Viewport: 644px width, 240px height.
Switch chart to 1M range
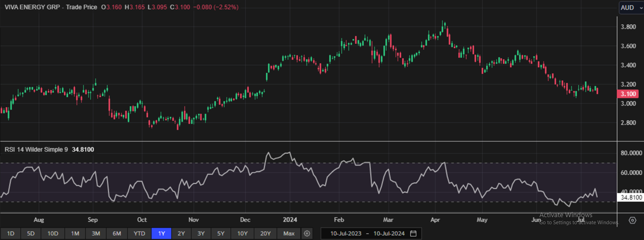point(75,233)
